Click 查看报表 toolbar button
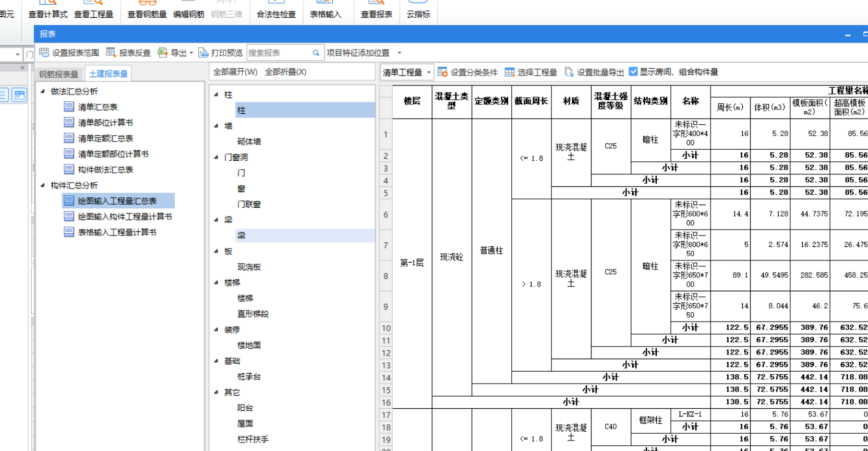 coord(377,10)
